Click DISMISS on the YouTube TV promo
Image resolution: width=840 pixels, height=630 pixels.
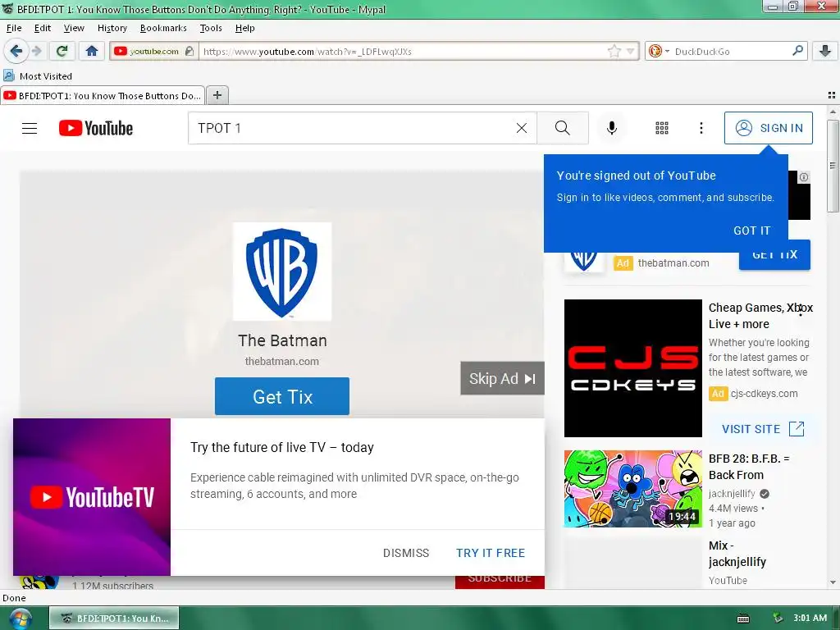point(406,553)
